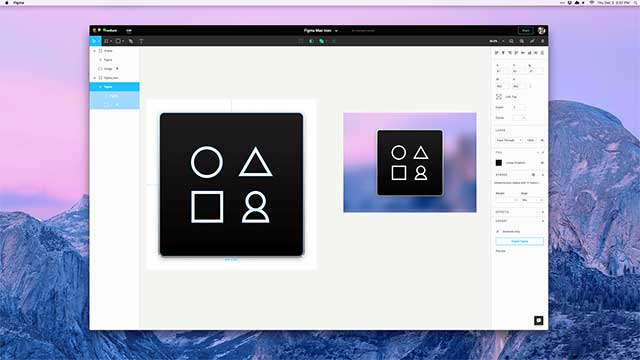Click the Export button in right panel
Image resolution: width=640 pixels, height=360 pixels.
point(520,241)
